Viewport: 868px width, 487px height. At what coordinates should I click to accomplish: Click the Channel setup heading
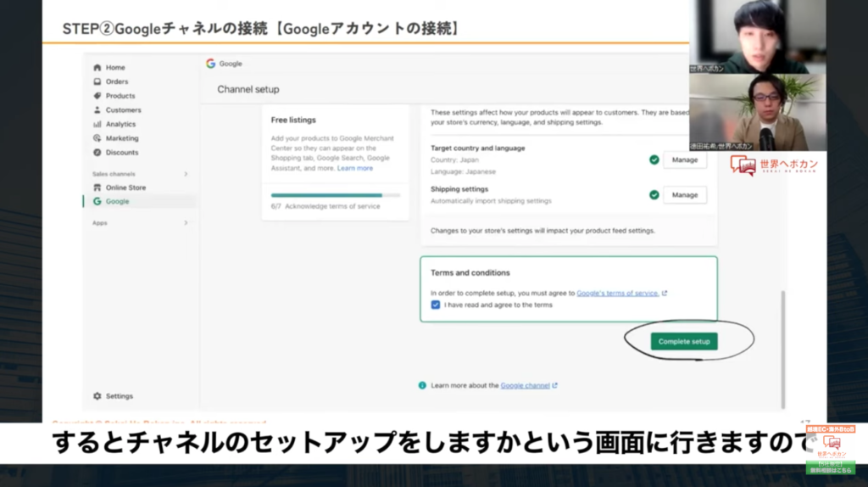[248, 89]
